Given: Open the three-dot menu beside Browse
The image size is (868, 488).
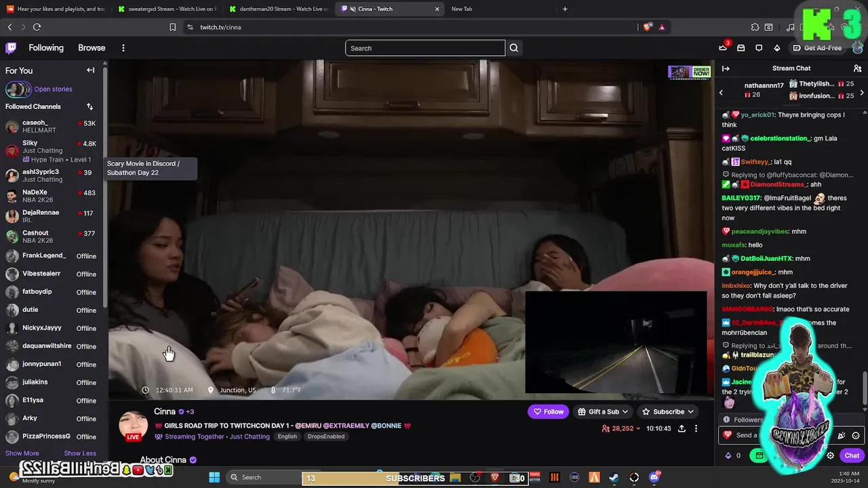Looking at the screenshot, I should pos(123,48).
